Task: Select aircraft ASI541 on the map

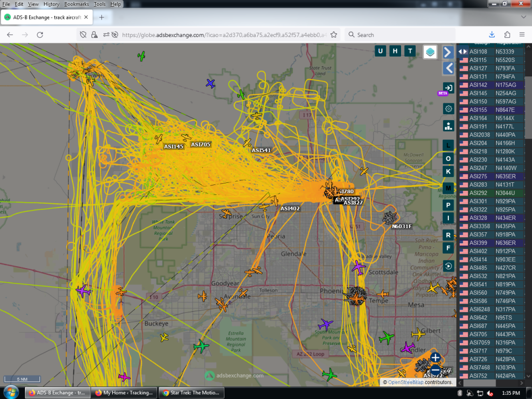Action: (x=247, y=143)
